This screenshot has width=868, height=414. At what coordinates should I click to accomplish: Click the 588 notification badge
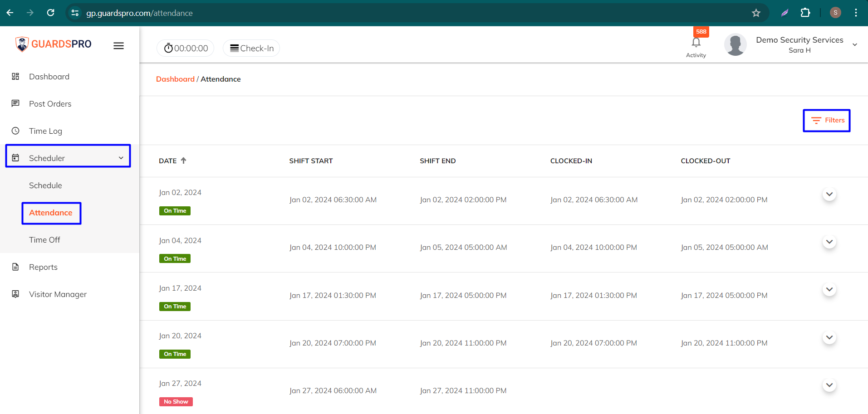701,31
